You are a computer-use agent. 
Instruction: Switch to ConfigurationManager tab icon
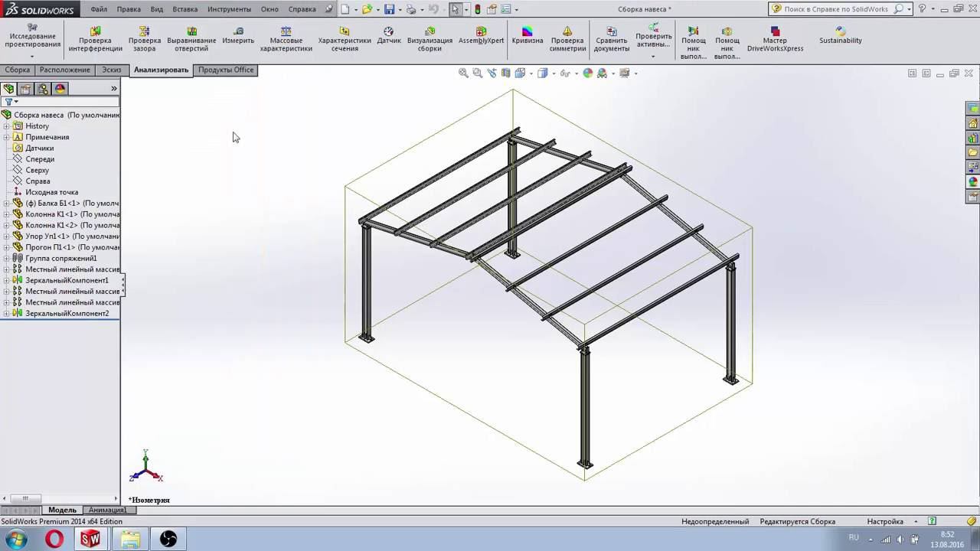tap(43, 89)
